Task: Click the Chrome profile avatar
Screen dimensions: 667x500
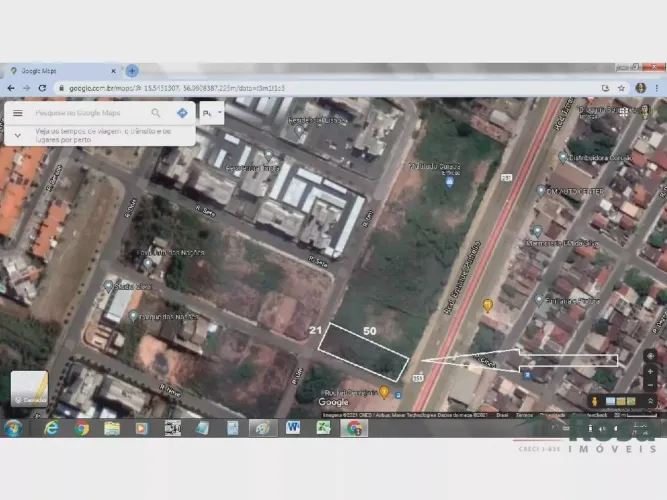Action: pos(640,88)
